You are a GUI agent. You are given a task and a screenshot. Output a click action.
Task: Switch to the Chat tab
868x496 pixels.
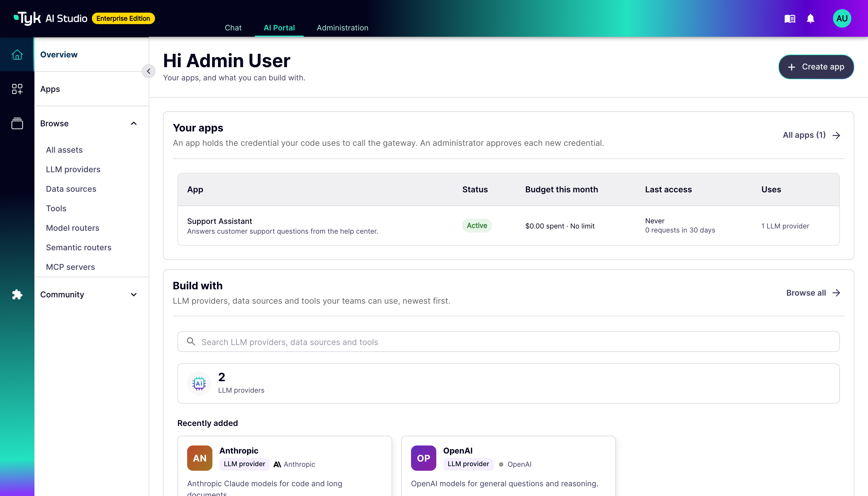(x=233, y=28)
